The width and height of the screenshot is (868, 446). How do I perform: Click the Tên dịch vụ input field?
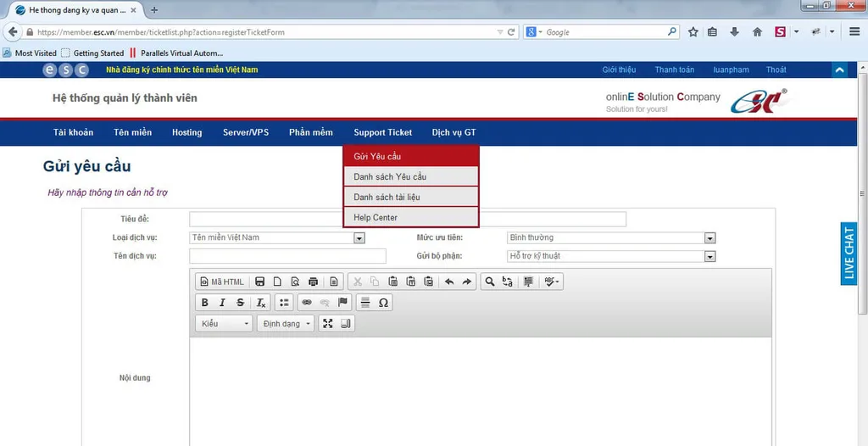pyautogui.click(x=287, y=256)
